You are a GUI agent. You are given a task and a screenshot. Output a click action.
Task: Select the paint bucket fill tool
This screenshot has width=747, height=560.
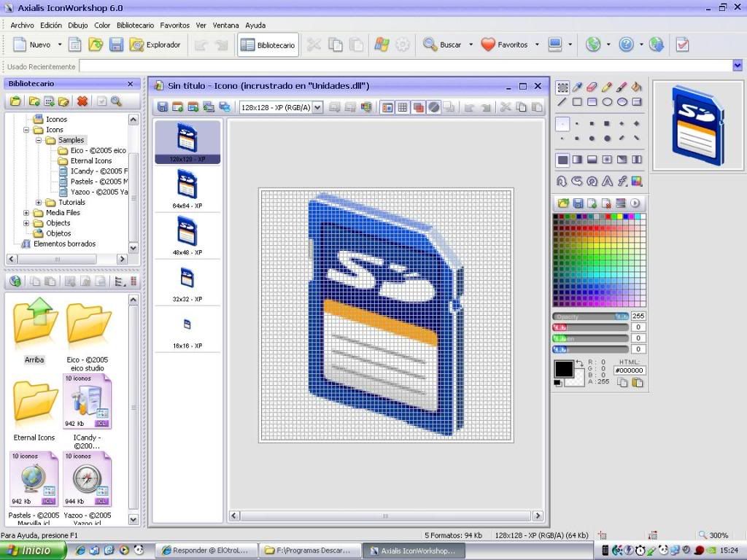pyautogui.click(x=636, y=87)
